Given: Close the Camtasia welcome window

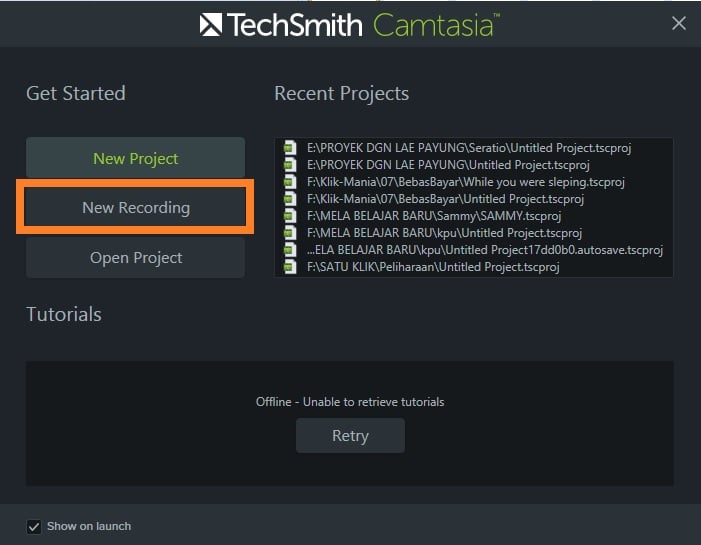Looking at the screenshot, I should [x=679, y=23].
